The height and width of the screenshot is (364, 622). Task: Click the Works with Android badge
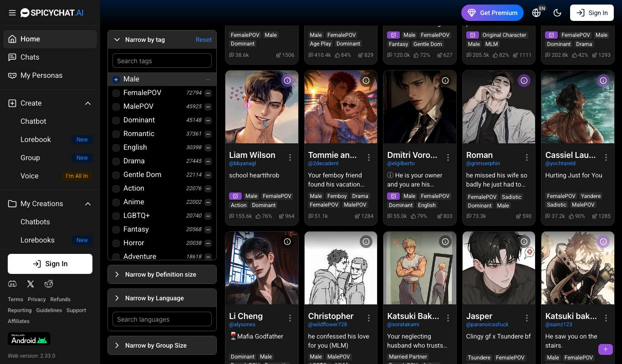(x=29, y=339)
